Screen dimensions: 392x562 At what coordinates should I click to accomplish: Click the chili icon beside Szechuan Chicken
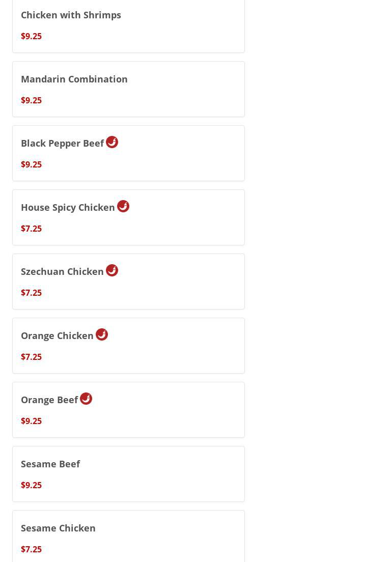(112, 270)
